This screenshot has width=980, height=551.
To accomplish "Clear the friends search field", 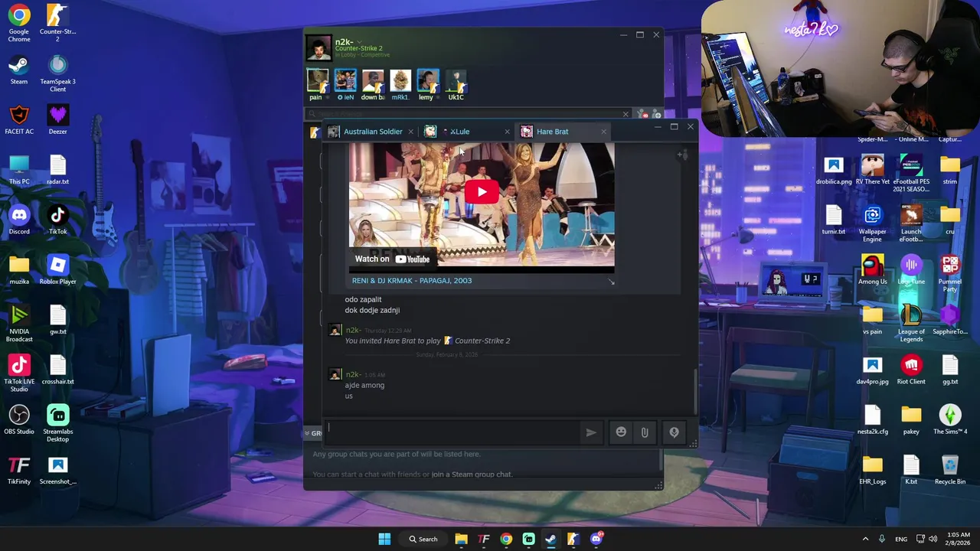I will point(626,115).
